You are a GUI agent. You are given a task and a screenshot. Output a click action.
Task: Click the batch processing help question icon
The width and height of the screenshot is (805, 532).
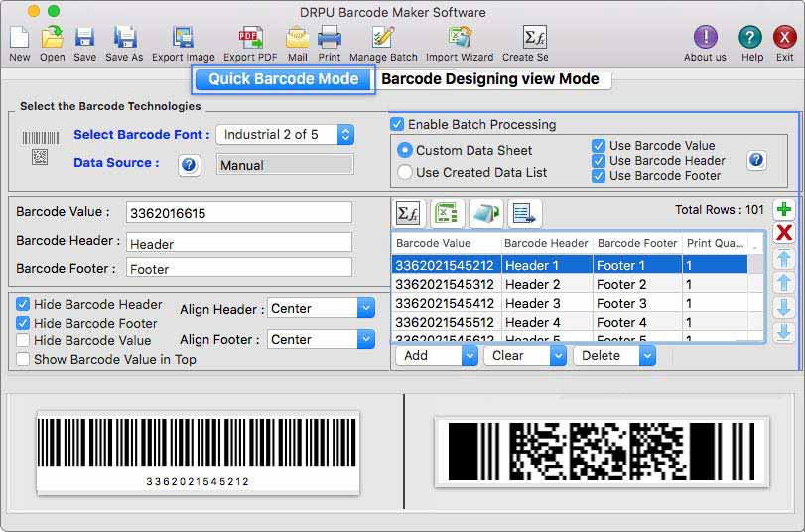(x=756, y=160)
